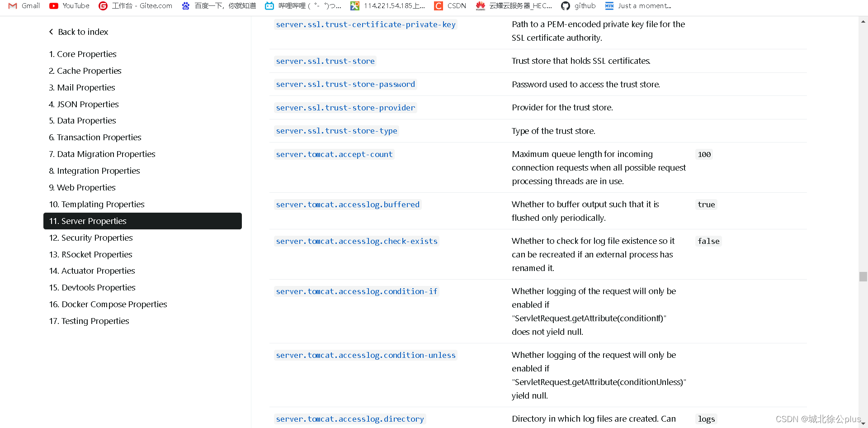Image resolution: width=868 pixels, height=428 pixels.
Task: Open the YouTube bookmark
Action: [x=69, y=6]
